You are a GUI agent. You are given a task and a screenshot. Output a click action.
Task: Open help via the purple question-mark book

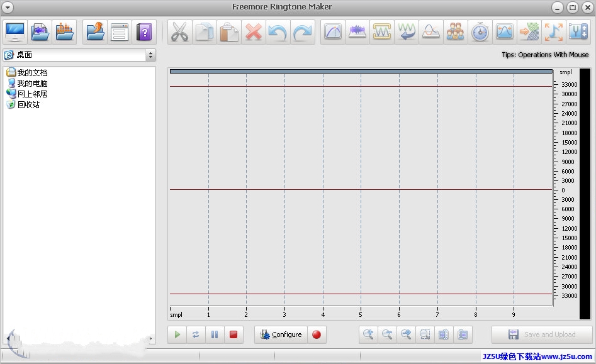tap(144, 32)
